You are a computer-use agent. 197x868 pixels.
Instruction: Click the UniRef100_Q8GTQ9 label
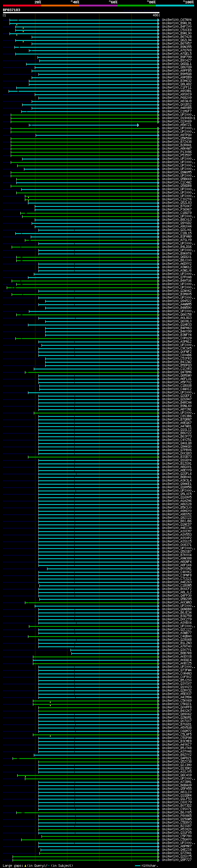(x=176, y=67)
